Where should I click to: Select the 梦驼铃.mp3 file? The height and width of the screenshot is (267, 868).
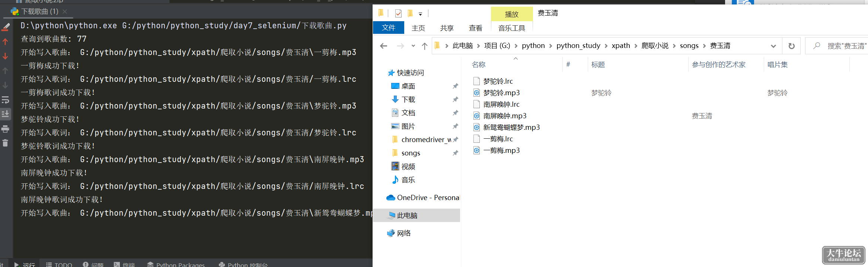501,93
